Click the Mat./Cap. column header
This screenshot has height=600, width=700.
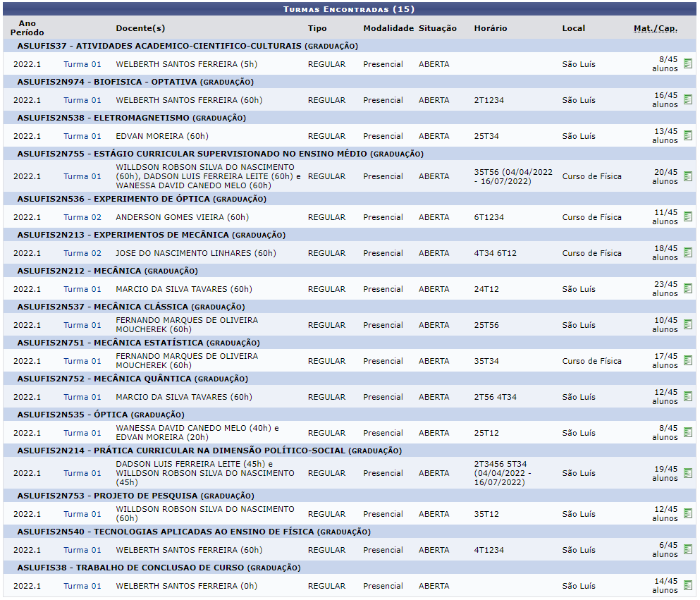655,28
